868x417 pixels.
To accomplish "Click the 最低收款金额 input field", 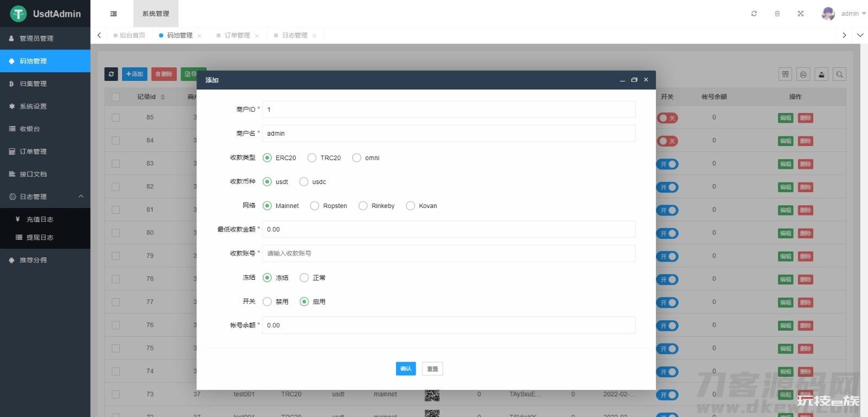I will click(x=449, y=229).
